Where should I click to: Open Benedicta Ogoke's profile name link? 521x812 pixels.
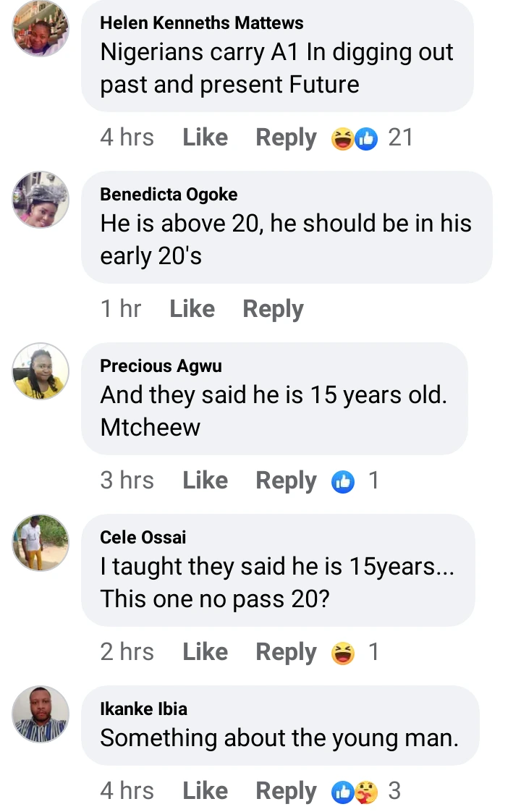pos(169,194)
